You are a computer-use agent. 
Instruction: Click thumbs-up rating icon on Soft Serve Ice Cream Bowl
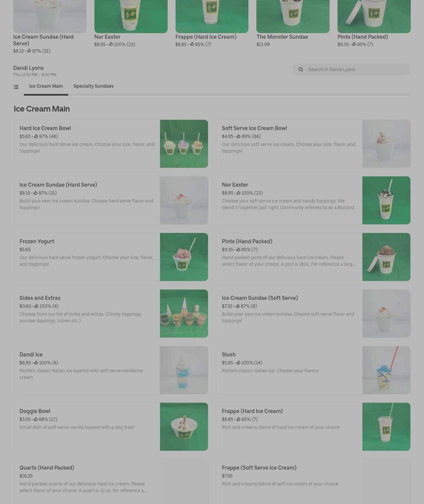(238, 136)
